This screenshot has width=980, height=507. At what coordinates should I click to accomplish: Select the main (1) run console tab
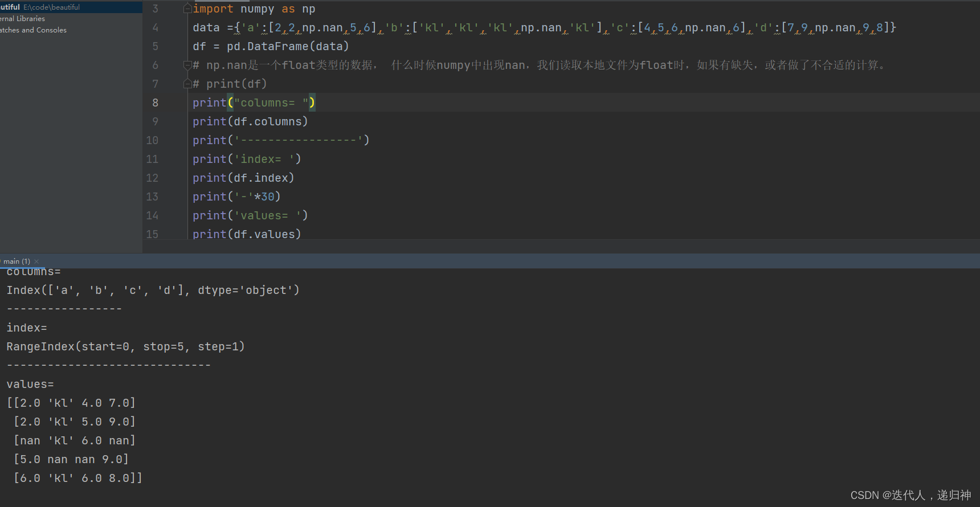17,261
